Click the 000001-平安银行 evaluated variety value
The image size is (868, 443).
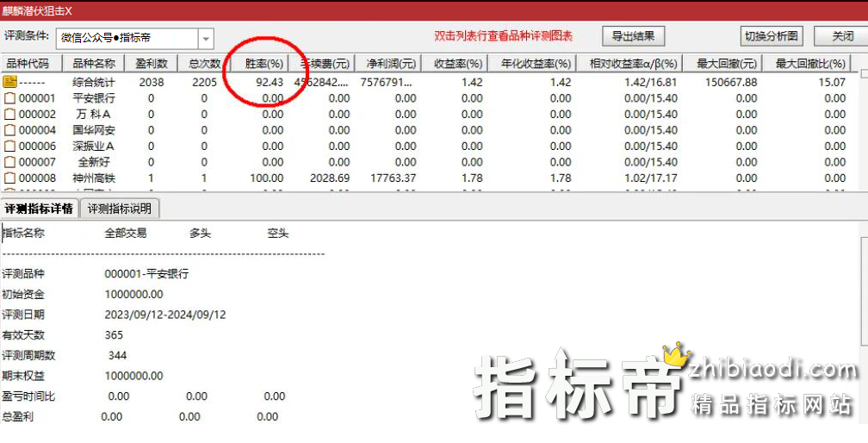click(146, 274)
